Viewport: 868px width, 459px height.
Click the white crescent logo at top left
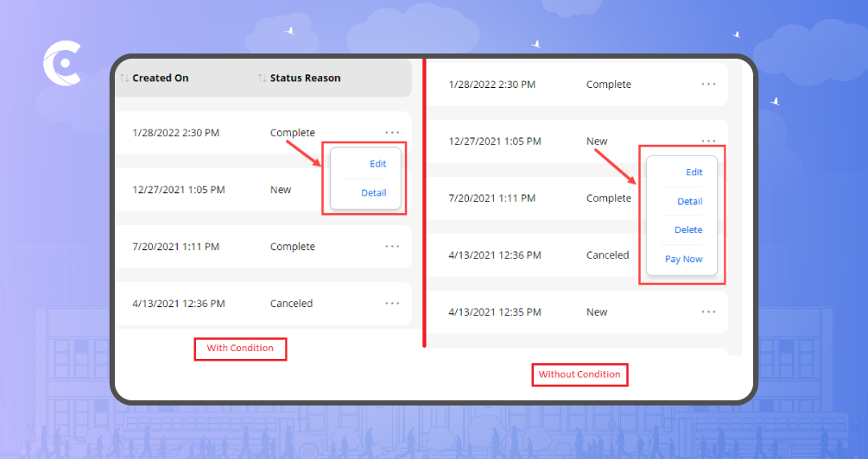tap(61, 66)
